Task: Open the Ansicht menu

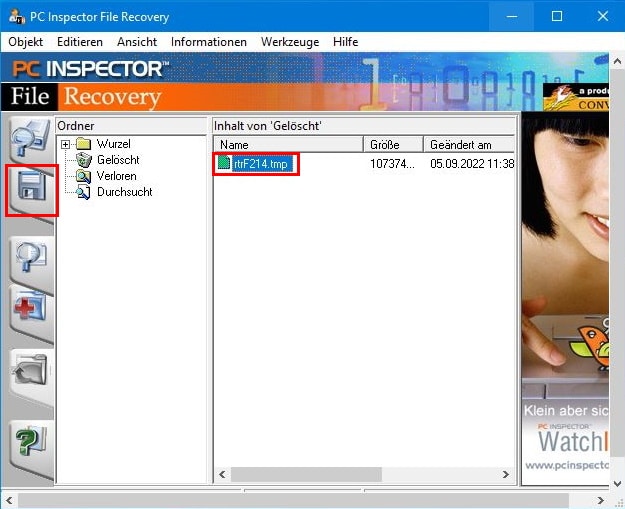Action: [x=137, y=42]
